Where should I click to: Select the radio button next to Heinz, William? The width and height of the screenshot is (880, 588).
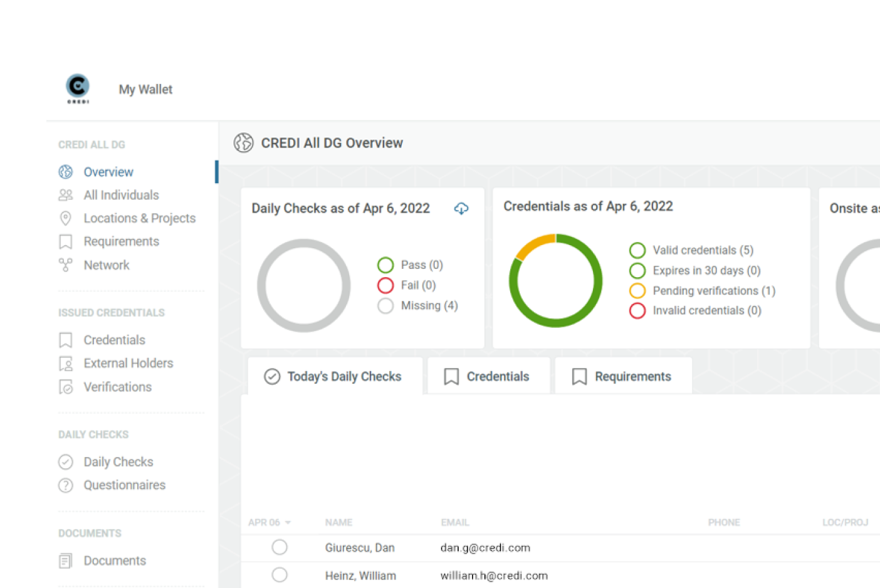pyautogui.click(x=279, y=574)
